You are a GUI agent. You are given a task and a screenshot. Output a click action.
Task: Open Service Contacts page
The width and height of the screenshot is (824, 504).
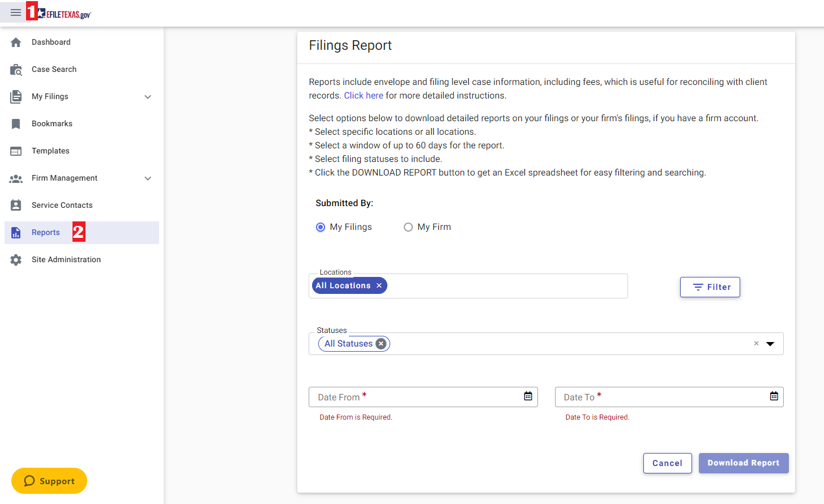point(82,206)
